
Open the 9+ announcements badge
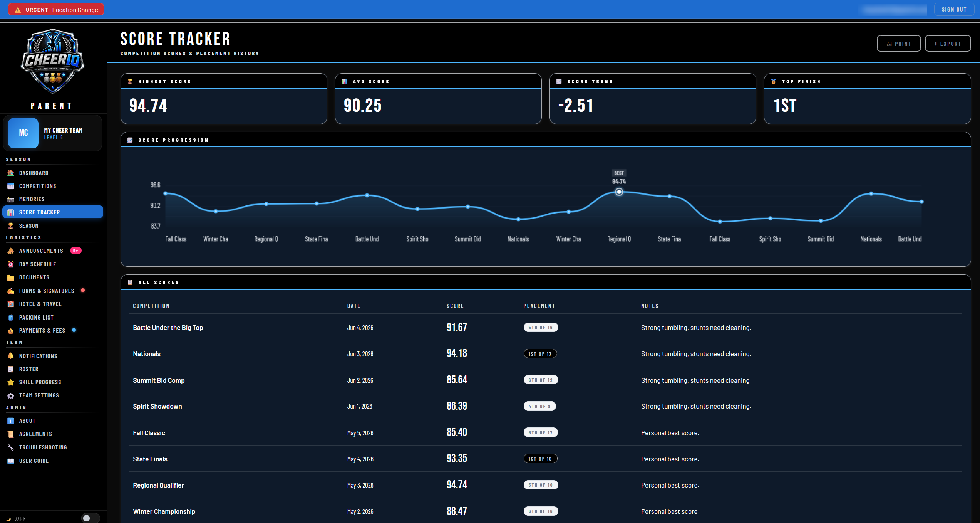(x=75, y=251)
